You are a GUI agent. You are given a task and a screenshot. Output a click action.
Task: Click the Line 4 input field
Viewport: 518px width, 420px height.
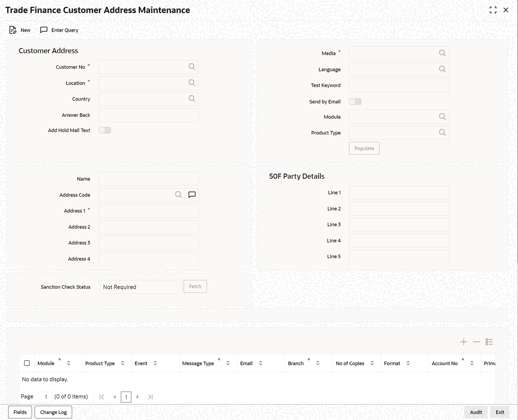(399, 240)
